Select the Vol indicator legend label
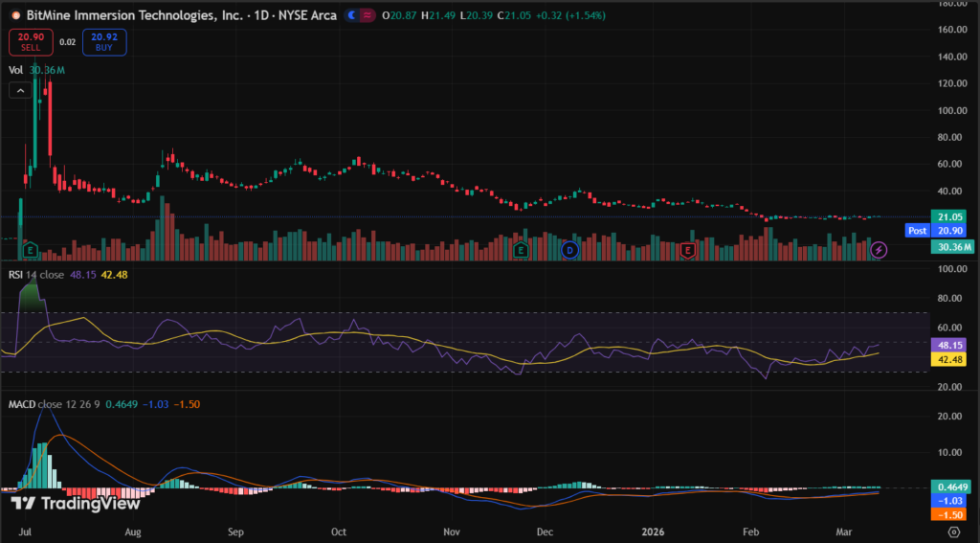Image resolution: width=980 pixels, height=543 pixels. 16,70
